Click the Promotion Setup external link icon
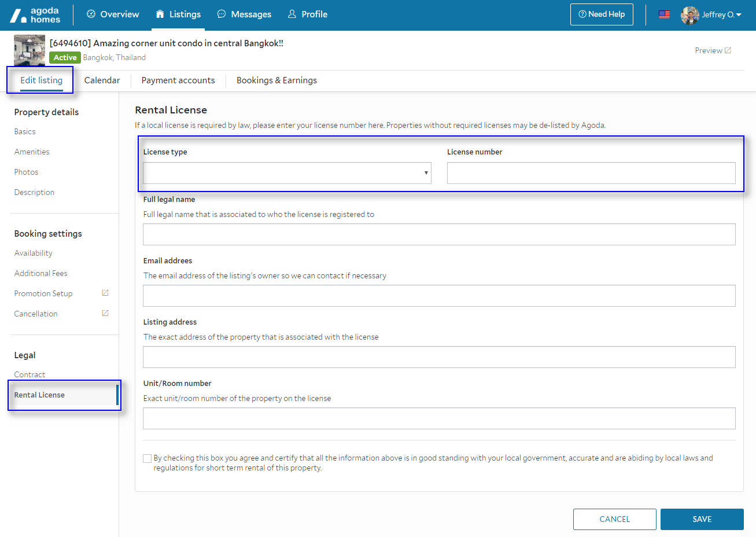756x537 pixels. pyautogui.click(x=105, y=293)
